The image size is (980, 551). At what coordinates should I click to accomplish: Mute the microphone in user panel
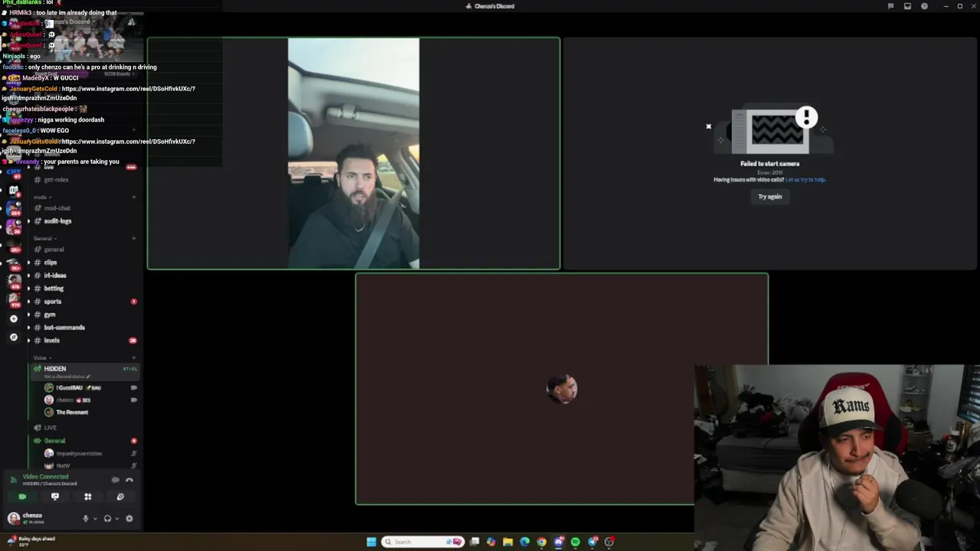coord(86,518)
